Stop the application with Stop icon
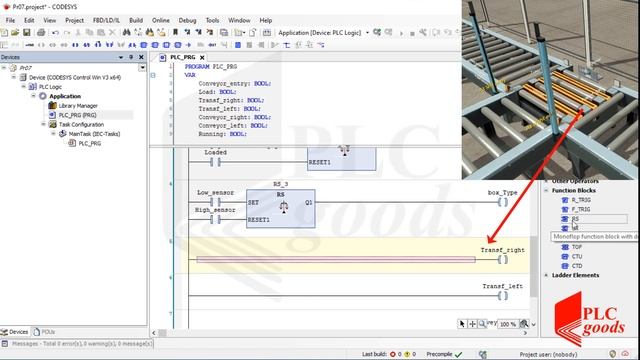This screenshot has height=360, width=640. 412,33
